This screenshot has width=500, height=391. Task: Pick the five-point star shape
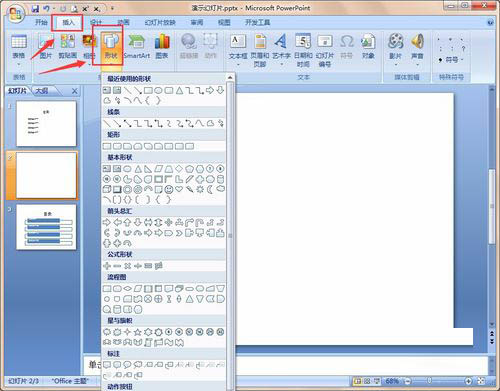click(x=138, y=332)
